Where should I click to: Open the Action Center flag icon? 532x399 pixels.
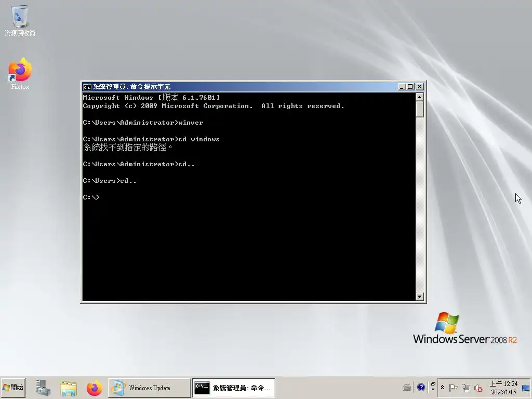[x=453, y=388]
